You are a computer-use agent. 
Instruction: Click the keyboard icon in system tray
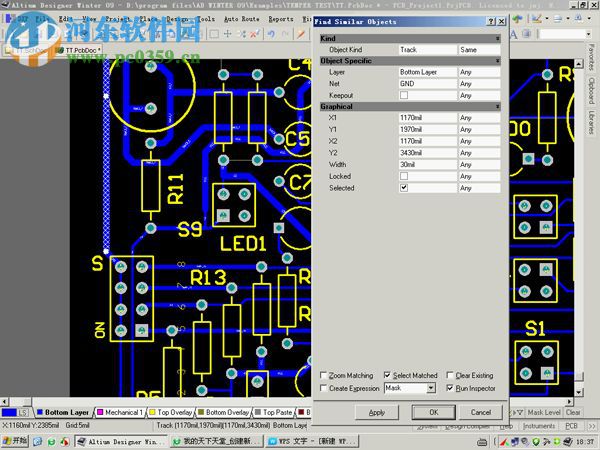click(x=482, y=442)
